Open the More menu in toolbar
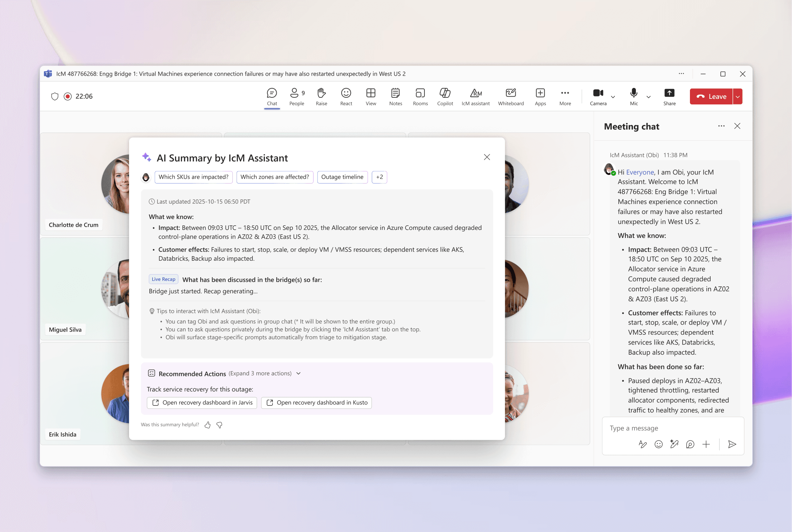Screen dimensions: 792x532 click(565, 96)
